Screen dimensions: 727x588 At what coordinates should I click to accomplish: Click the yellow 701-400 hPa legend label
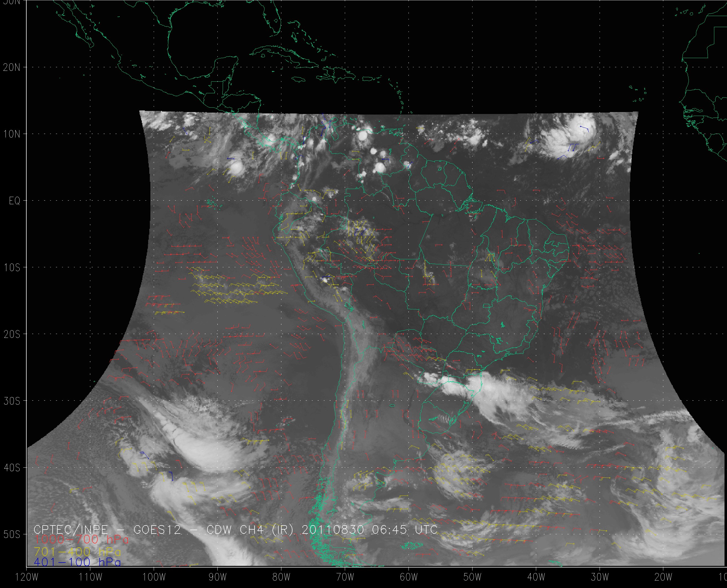[x=77, y=551]
